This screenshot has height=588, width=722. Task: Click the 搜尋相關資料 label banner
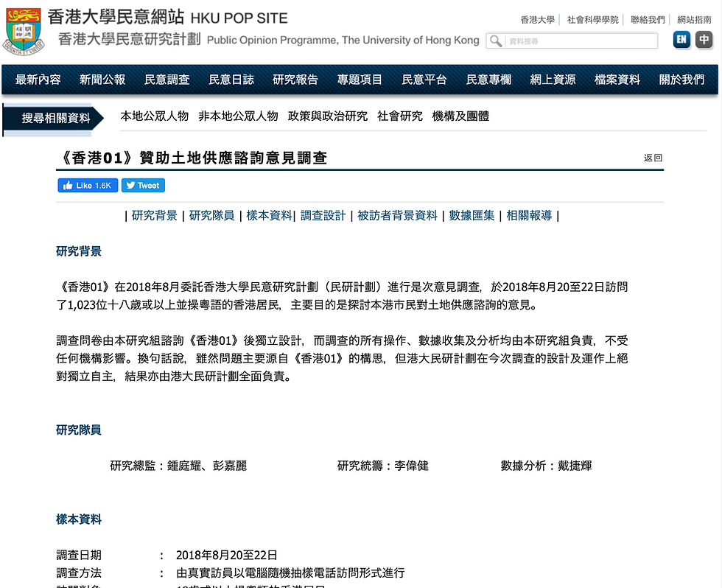53,119
